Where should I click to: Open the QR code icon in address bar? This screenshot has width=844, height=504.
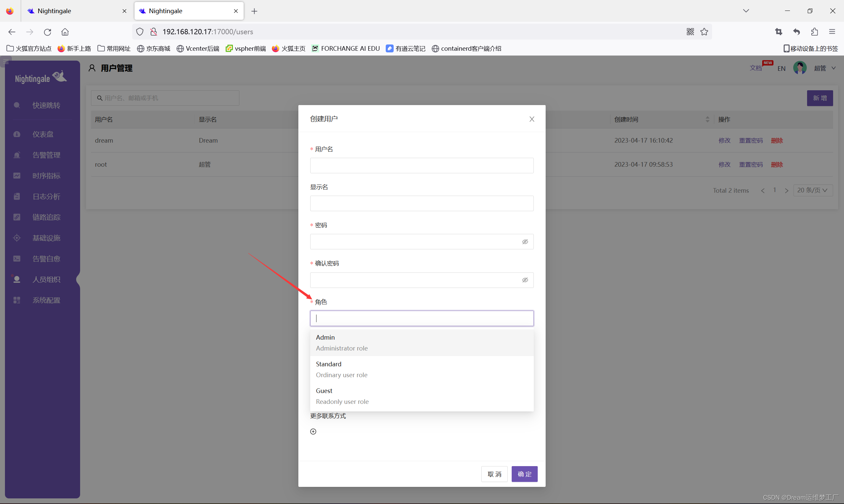point(690,32)
